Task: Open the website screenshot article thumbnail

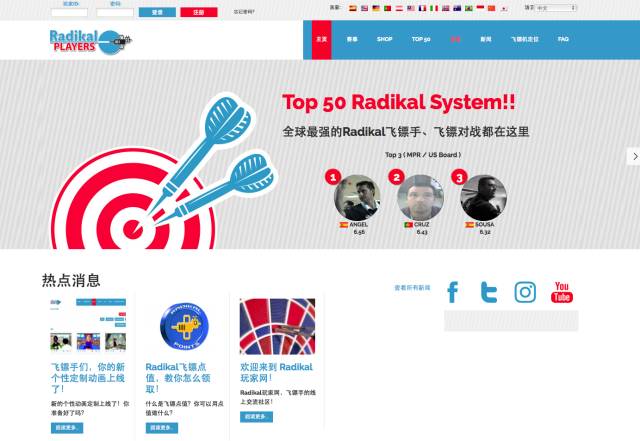Action: (x=88, y=325)
